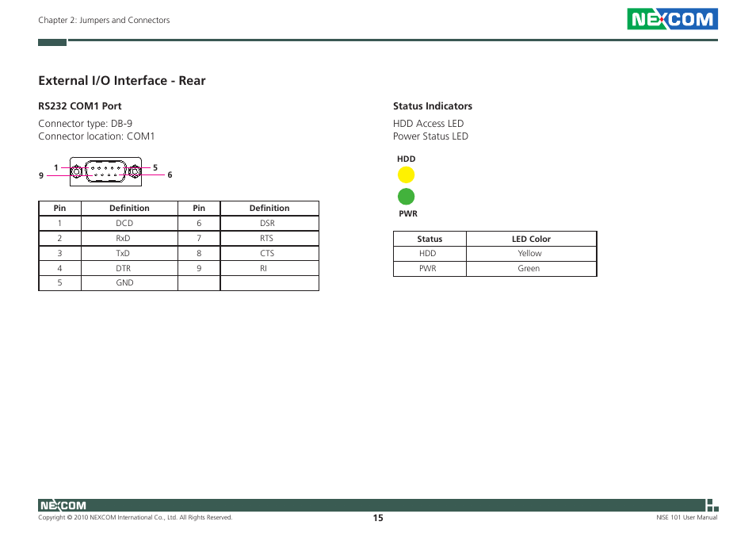The width and height of the screenshot is (756, 533).
Task: Click the 'Status' column header
Action: pyautogui.click(x=430, y=239)
